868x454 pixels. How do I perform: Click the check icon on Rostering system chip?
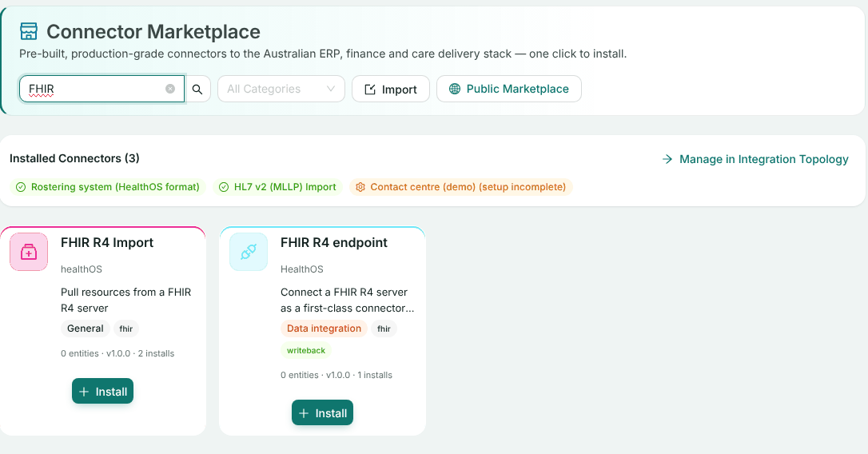click(x=21, y=187)
